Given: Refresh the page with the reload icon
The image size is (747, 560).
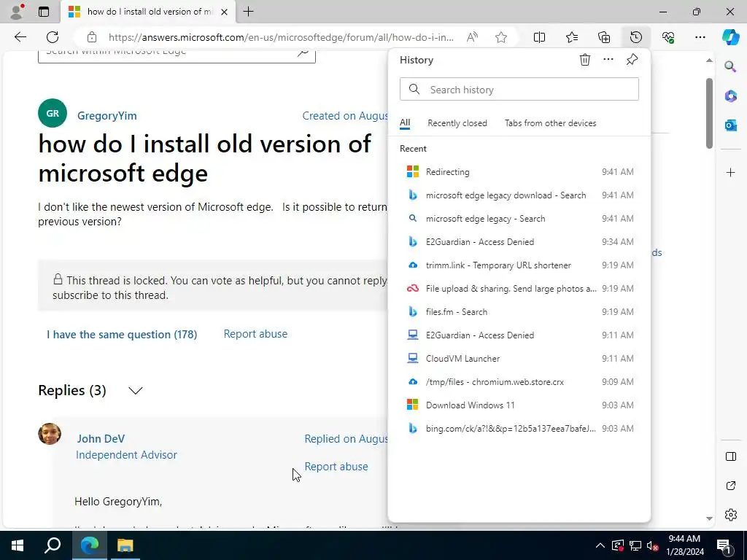Looking at the screenshot, I should 53,37.
